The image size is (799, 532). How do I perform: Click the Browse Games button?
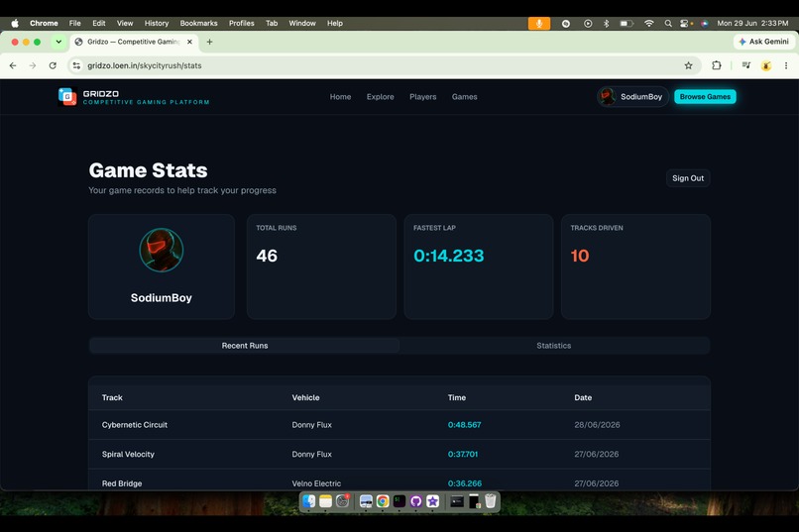click(705, 97)
